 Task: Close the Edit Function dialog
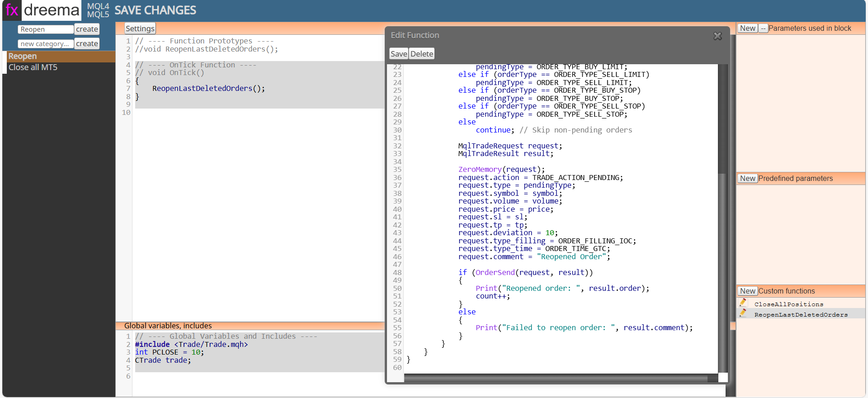coord(717,36)
